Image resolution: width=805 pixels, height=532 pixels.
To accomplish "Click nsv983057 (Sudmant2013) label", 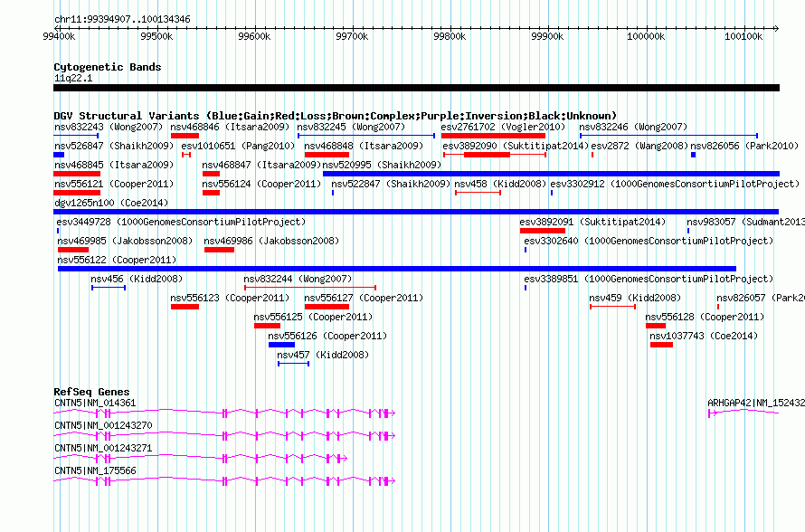I will pyautogui.click(x=746, y=222).
